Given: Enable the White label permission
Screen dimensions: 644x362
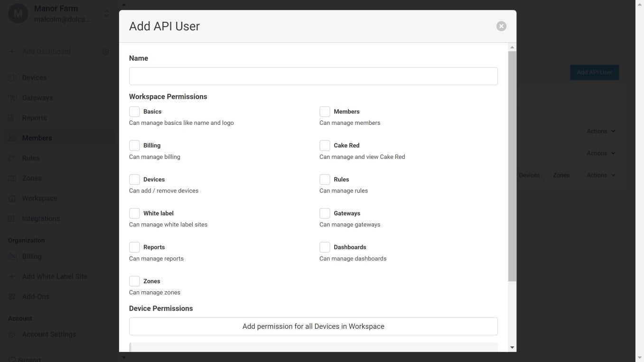Looking at the screenshot, I should tap(134, 213).
